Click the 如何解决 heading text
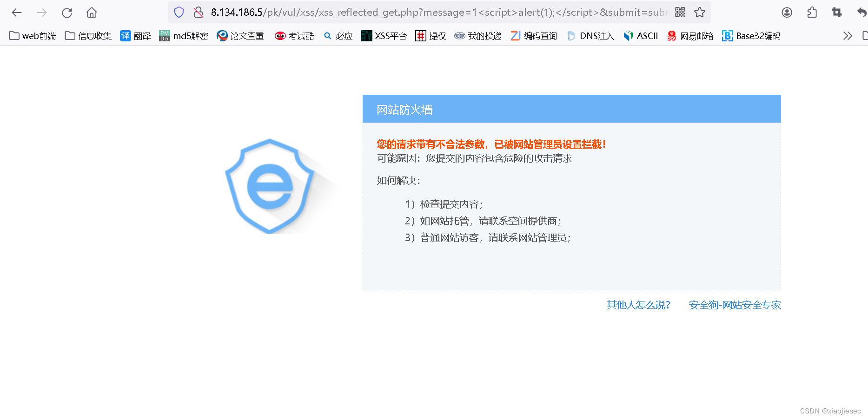 tap(398, 181)
